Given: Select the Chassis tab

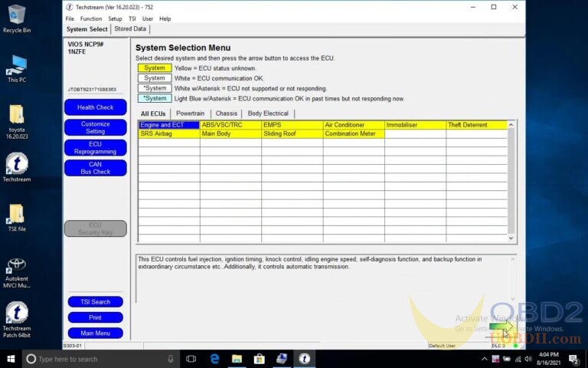Looking at the screenshot, I should [226, 113].
